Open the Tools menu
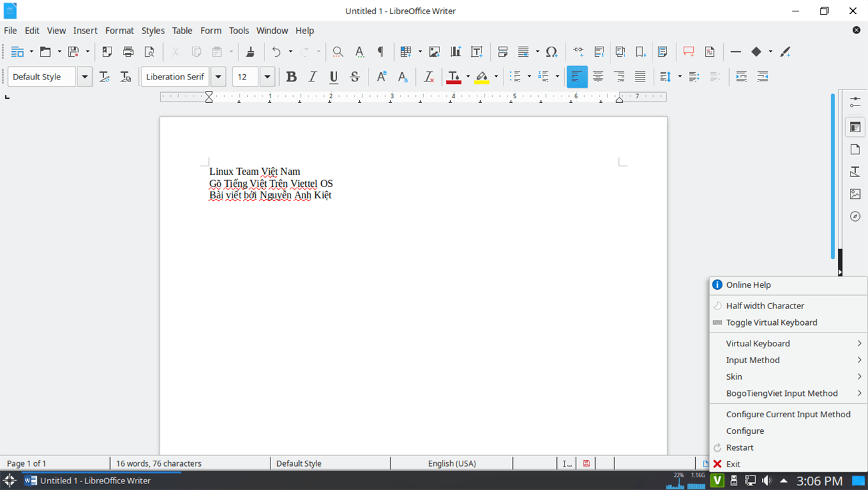868x490 pixels. click(239, 31)
